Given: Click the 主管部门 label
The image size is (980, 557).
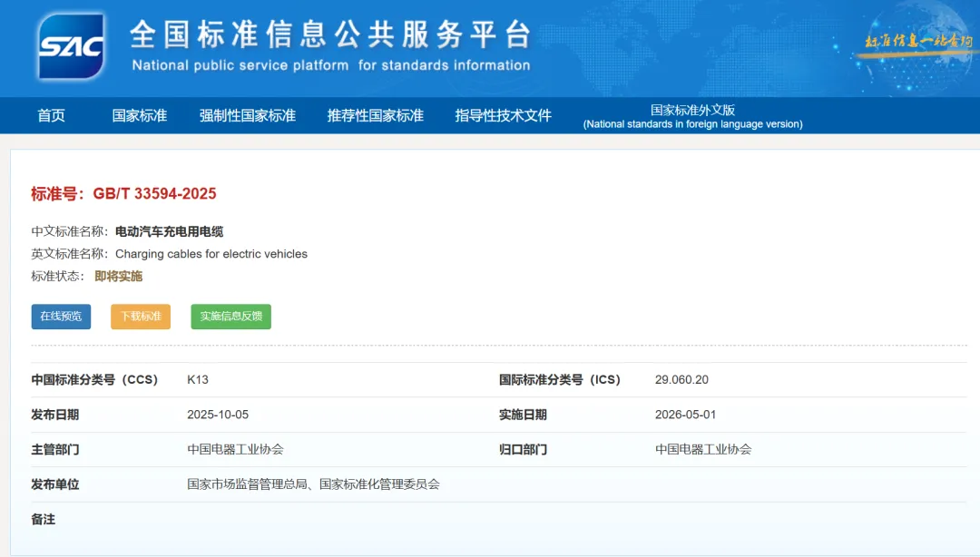Looking at the screenshot, I should tap(55, 449).
